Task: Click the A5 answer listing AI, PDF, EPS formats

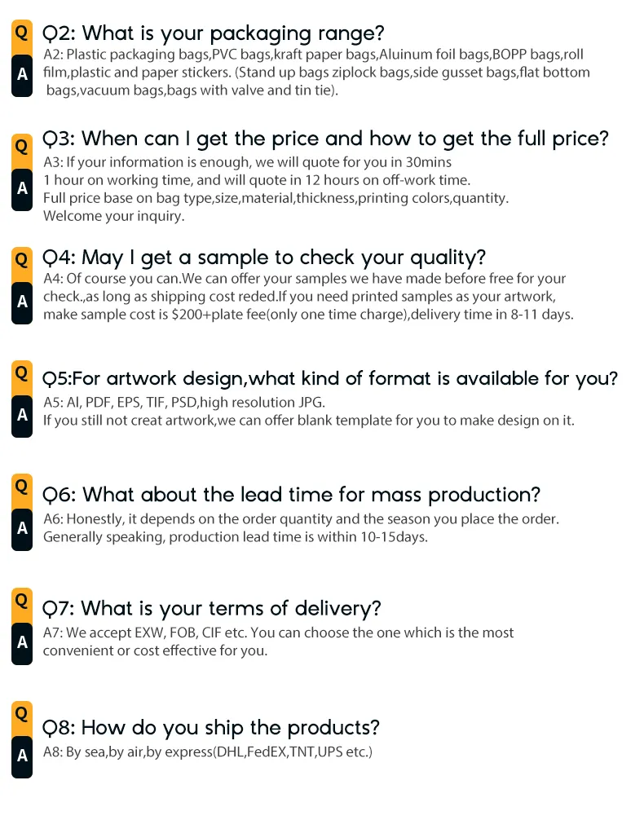Action: coord(183,402)
